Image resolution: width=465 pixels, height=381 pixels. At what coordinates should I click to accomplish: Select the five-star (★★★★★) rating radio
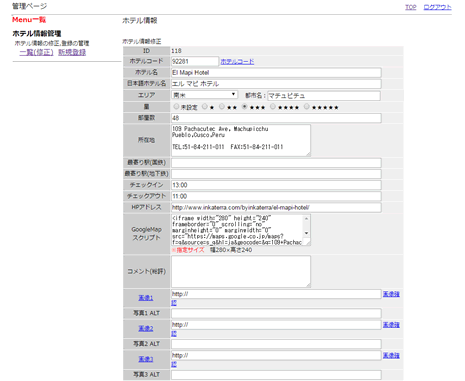pyautogui.click(x=306, y=107)
